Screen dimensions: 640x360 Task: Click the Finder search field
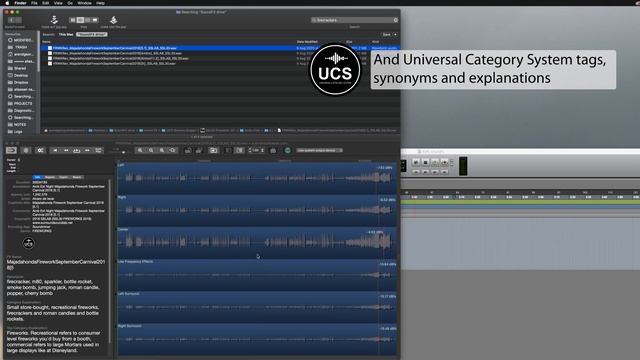[354, 20]
